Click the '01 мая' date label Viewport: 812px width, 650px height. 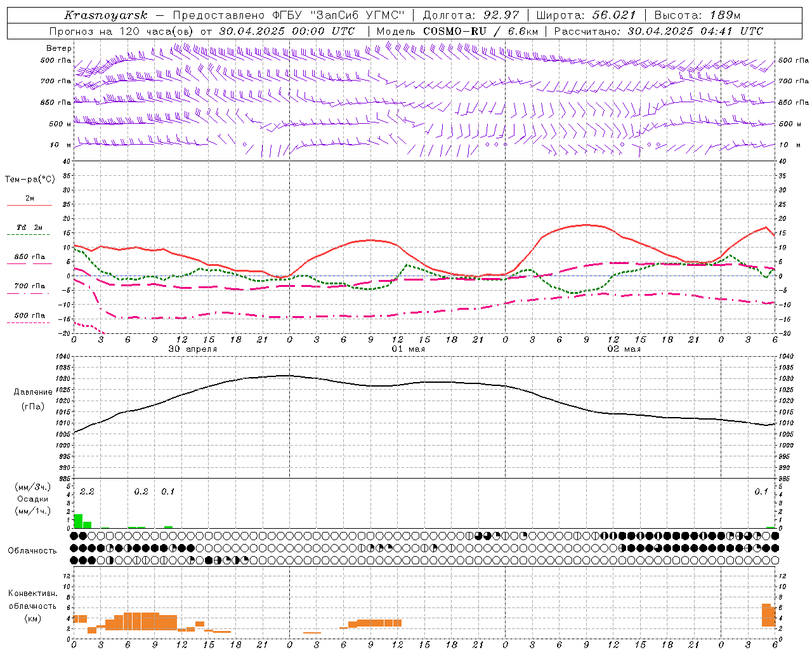[409, 349]
